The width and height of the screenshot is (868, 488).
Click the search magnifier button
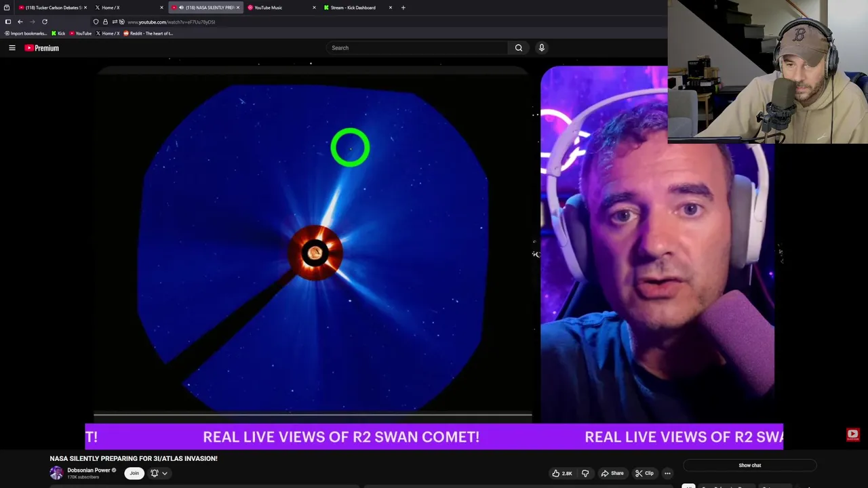point(519,47)
